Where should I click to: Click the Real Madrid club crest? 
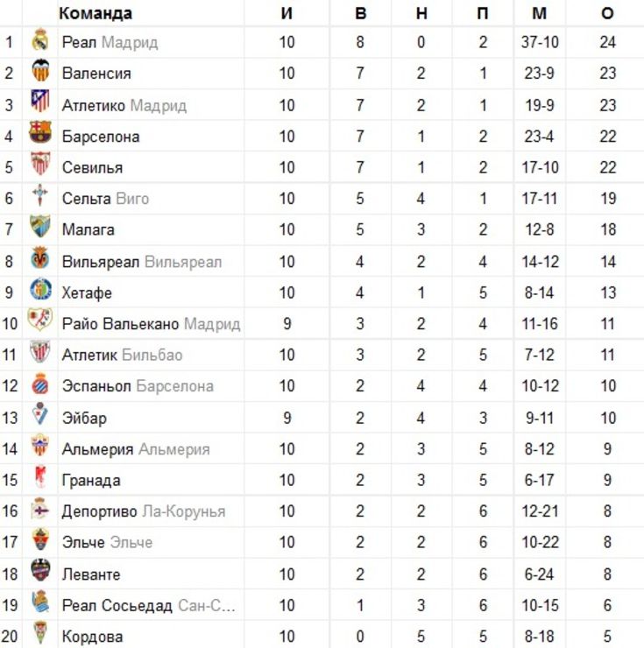click(40, 39)
